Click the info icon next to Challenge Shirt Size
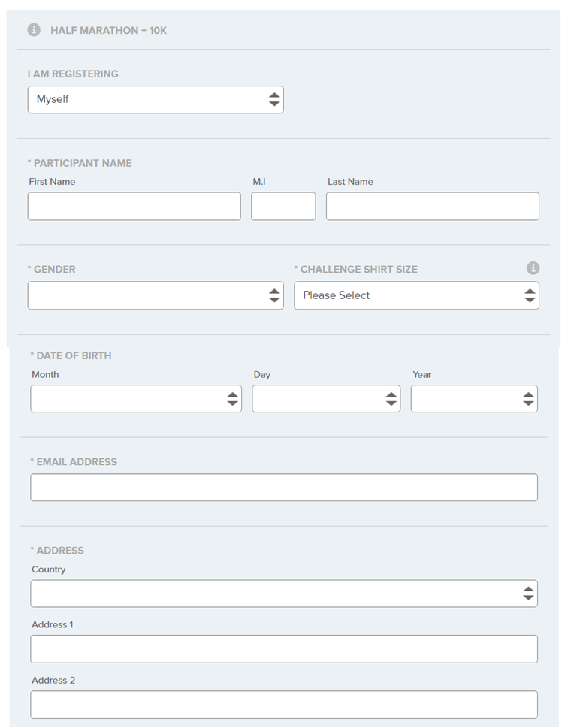Screen dimensions: 562x728 [533, 268]
